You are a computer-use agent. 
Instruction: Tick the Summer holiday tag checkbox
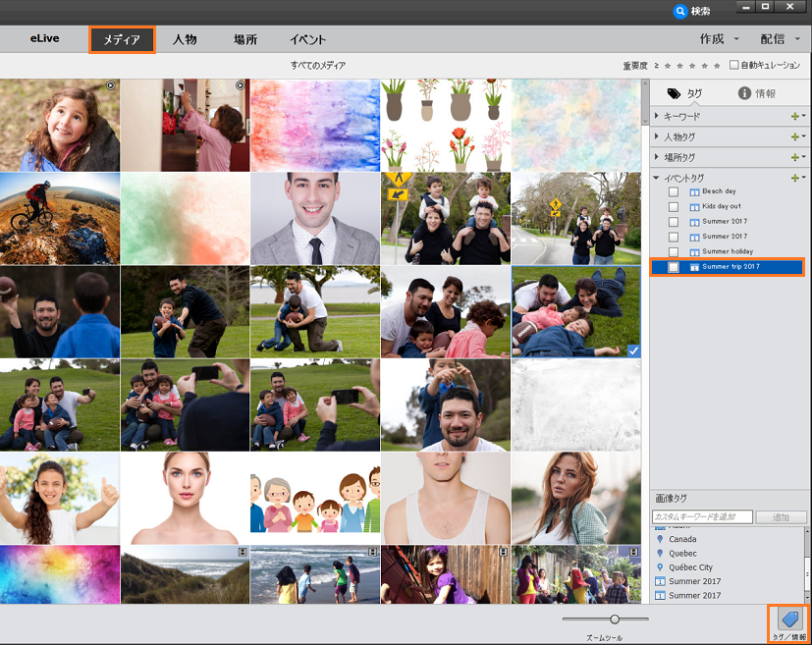pyautogui.click(x=674, y=252)
